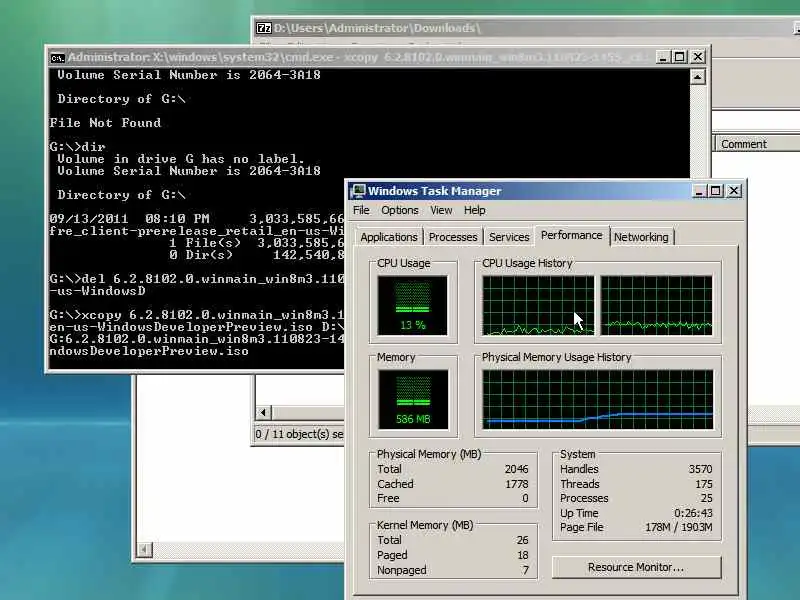The width and height of the screenshot is (800, 600).
Task: Click the Task Manager title bar icon
Action: pos(359,191)
